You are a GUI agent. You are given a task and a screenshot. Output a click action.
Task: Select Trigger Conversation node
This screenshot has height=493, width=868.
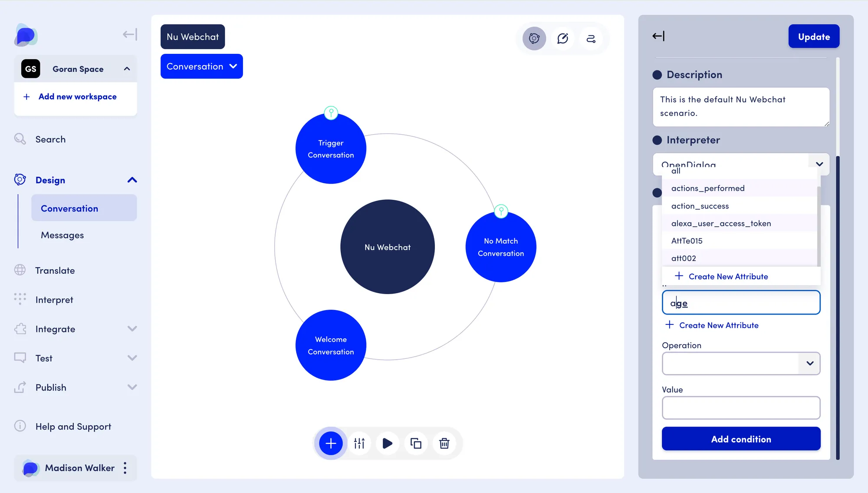tap(331, 149)
